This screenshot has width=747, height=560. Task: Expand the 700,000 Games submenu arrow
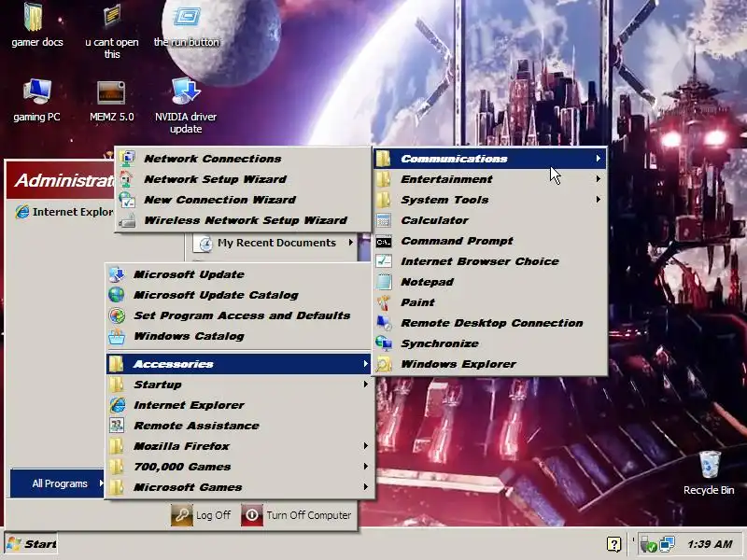(365, 466)
